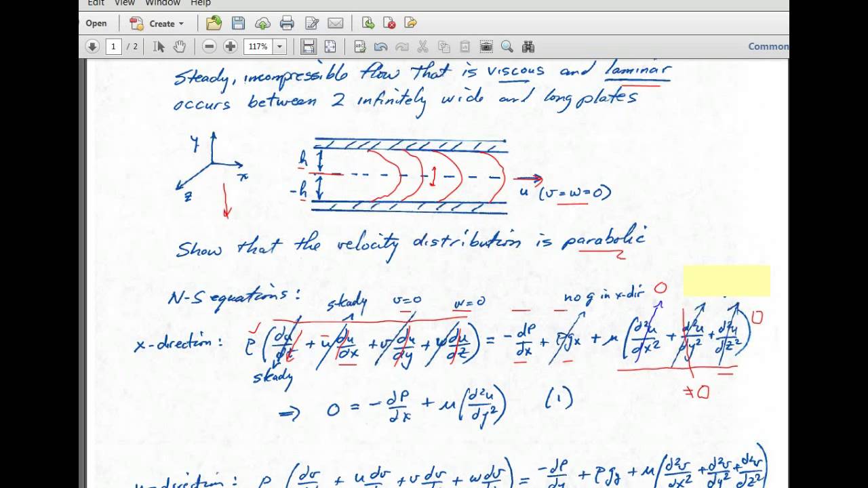868x488 pixels.
Task: Click the green-arrow export page icon
Action: (x=368, y=23)
